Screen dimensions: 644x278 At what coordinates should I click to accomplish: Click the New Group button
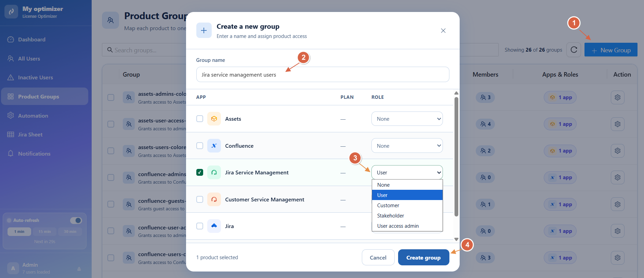click(x=611, y=50)
